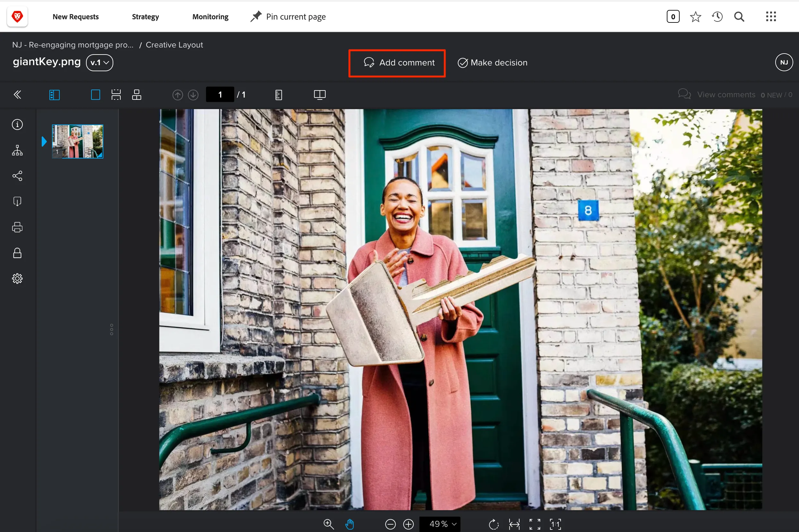Viewport: 799px width, 532px height.
Task: Toggle the ruler measurement tool
Action: [279, 95]
